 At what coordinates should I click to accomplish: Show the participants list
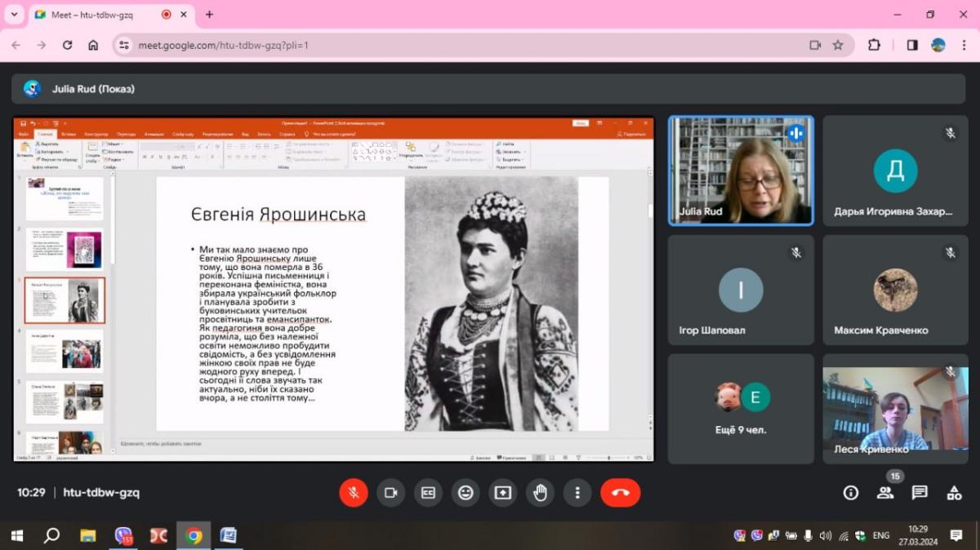(x=884, y=493)
